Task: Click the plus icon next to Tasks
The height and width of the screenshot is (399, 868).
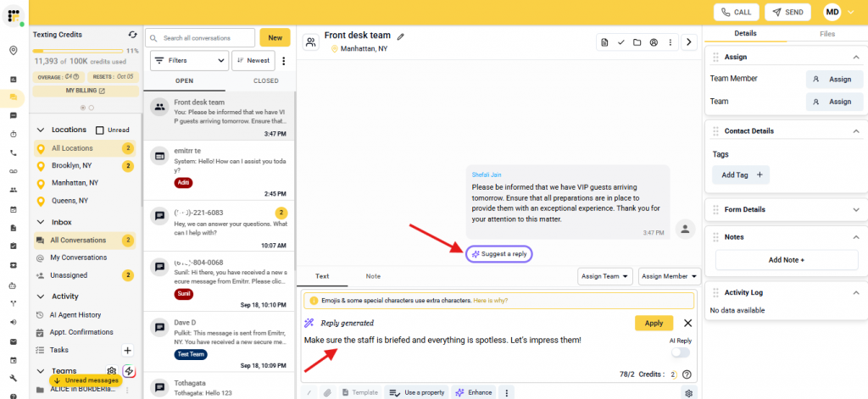Action: (x=128, y=350)
